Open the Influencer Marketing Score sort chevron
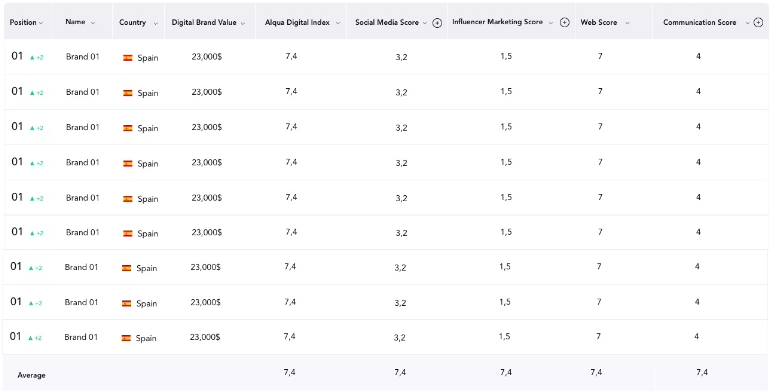 point(551,23)
